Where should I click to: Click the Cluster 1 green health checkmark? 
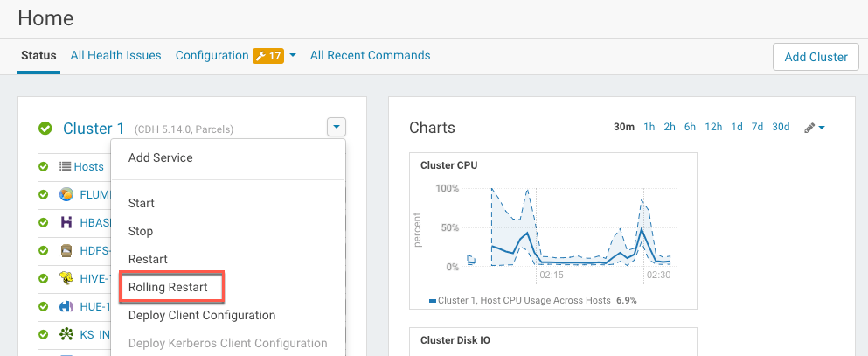45,129
